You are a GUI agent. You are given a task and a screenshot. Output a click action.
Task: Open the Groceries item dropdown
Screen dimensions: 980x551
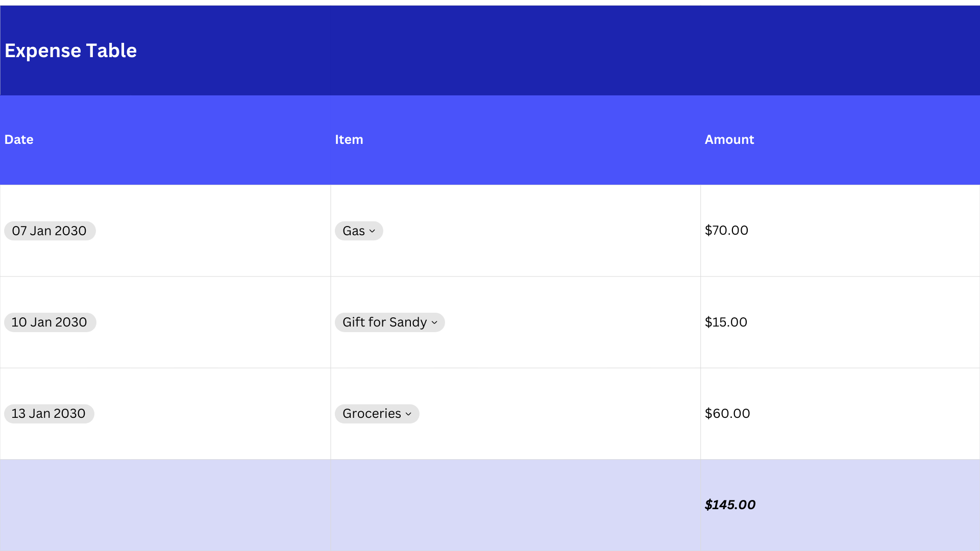coord(377,414)
